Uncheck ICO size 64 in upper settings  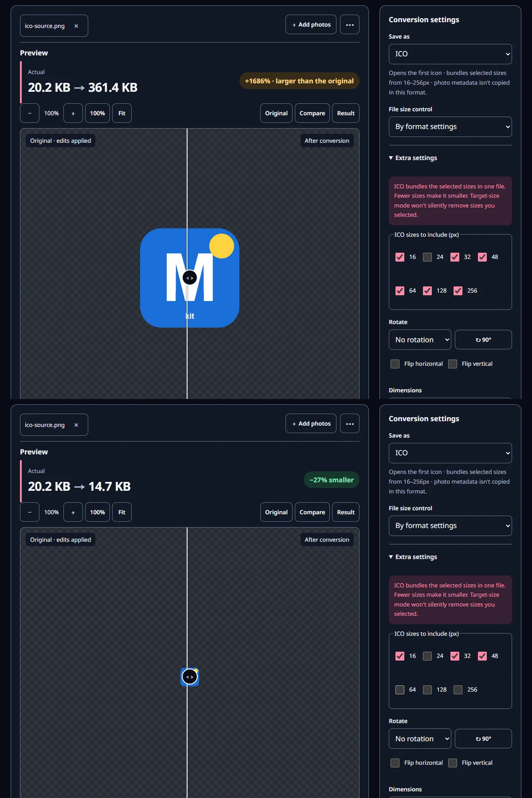(x=400, y=291)
